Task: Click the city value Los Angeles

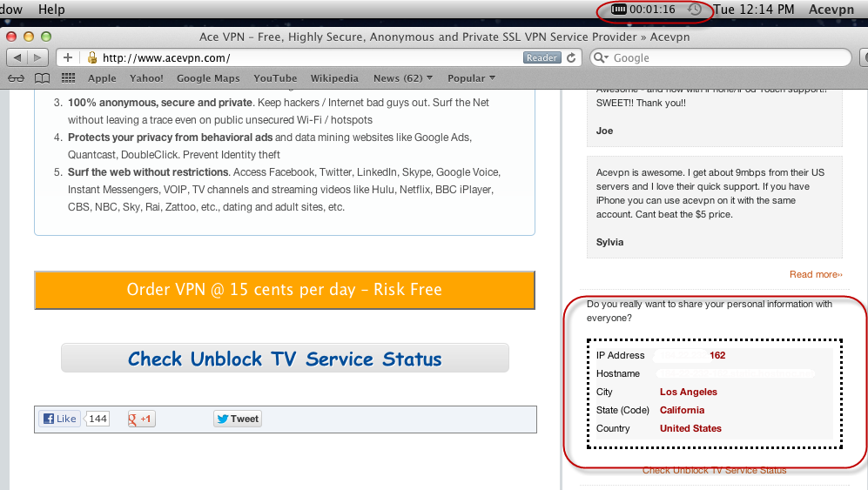Action: click(688, 392)
